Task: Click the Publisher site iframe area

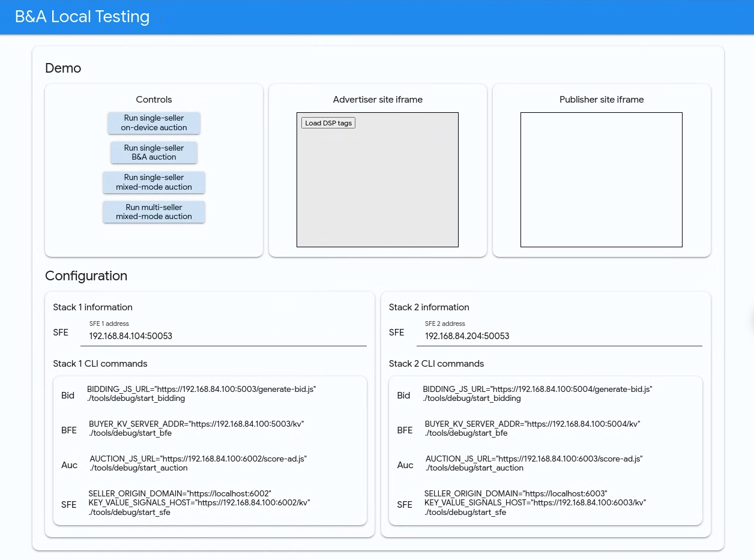Action: pos(601,179)
